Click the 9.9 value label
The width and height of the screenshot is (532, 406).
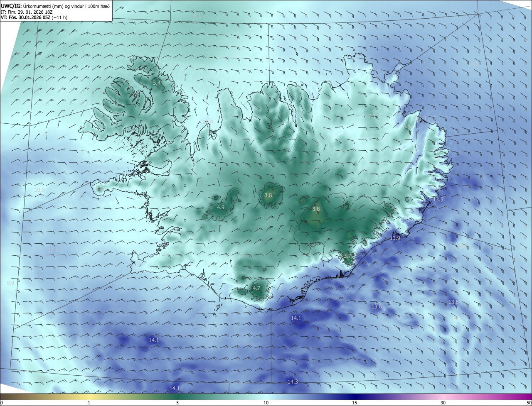pos(11,283)
